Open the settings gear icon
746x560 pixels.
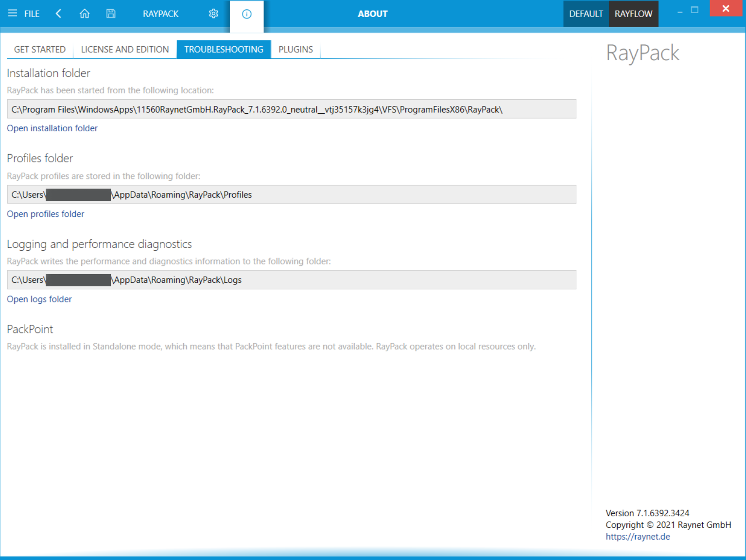click(213, 14)
